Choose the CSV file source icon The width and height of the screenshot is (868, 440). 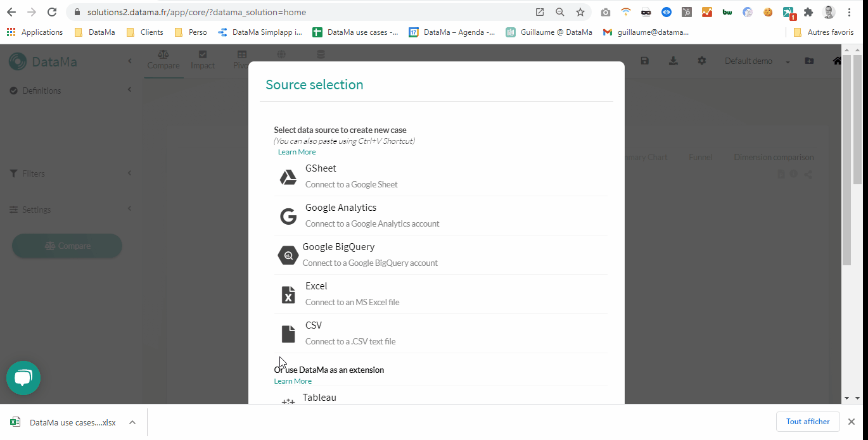click(x=288, y=334)
